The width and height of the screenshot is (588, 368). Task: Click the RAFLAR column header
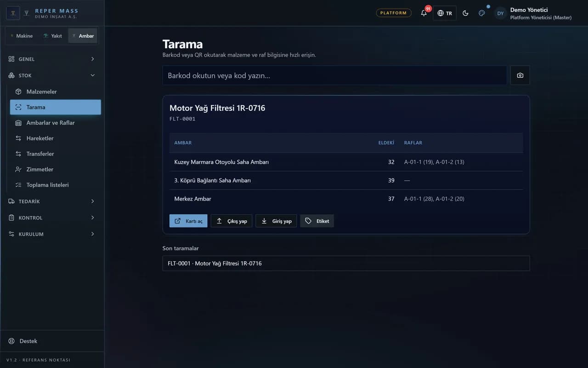tap(413, 143)
